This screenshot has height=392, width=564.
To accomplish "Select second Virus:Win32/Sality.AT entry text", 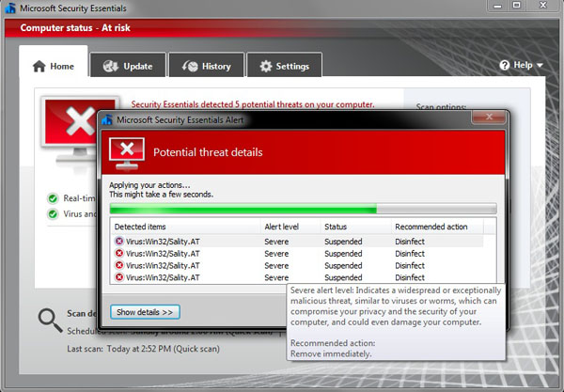I will click(163, 254).
